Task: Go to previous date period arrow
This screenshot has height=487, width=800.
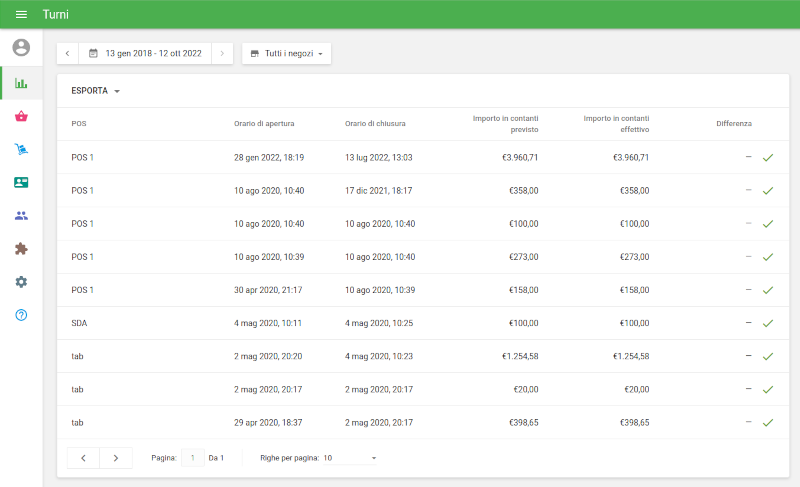Action: click(67, 53)
